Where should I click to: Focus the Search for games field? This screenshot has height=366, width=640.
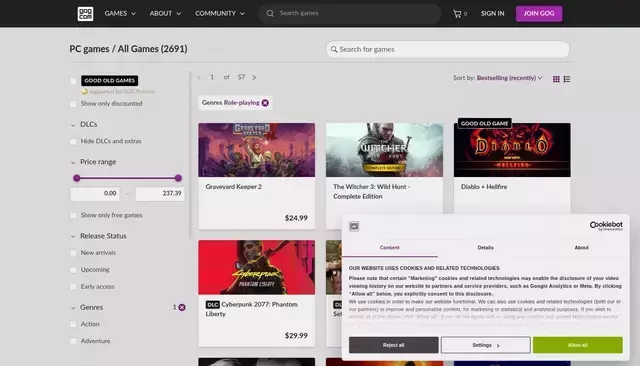tap(448, 49)
